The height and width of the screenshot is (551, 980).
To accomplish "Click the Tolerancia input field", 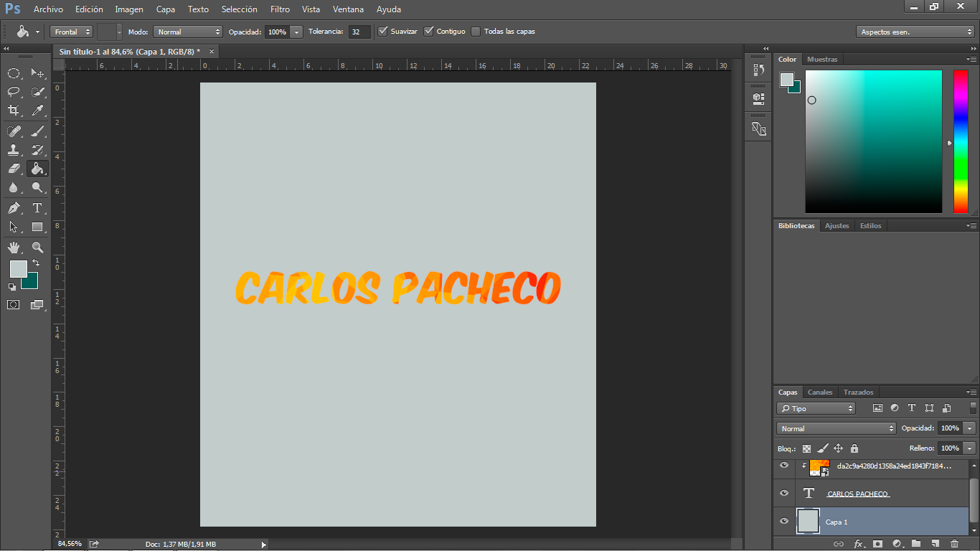I will click(x=359, y=32).
